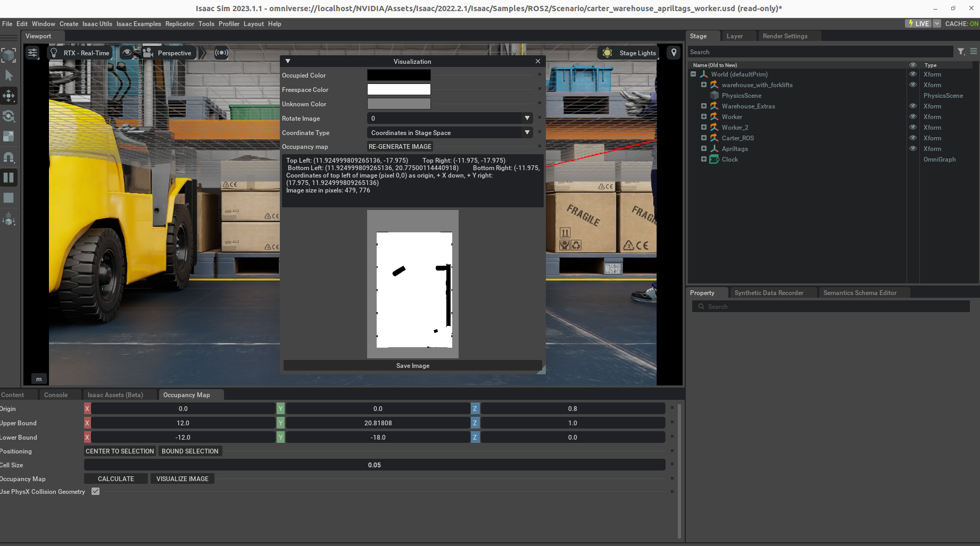Click the RE-GENERATE IMAGE button
The image size is (980, 546).
[x=400, y=146]
